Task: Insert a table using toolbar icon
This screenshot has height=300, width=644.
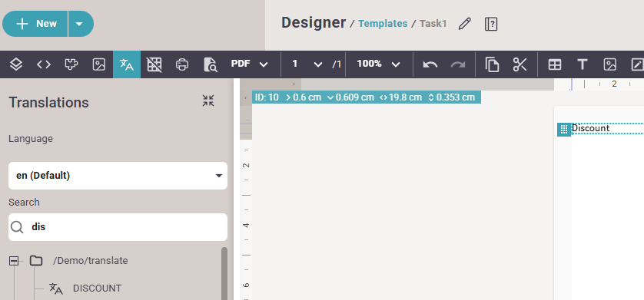Action: (x=555, y=64)
